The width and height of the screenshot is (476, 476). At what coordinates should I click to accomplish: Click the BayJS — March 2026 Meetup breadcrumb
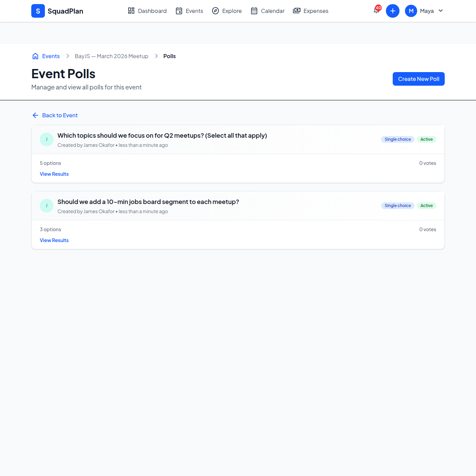coord(111,56)
